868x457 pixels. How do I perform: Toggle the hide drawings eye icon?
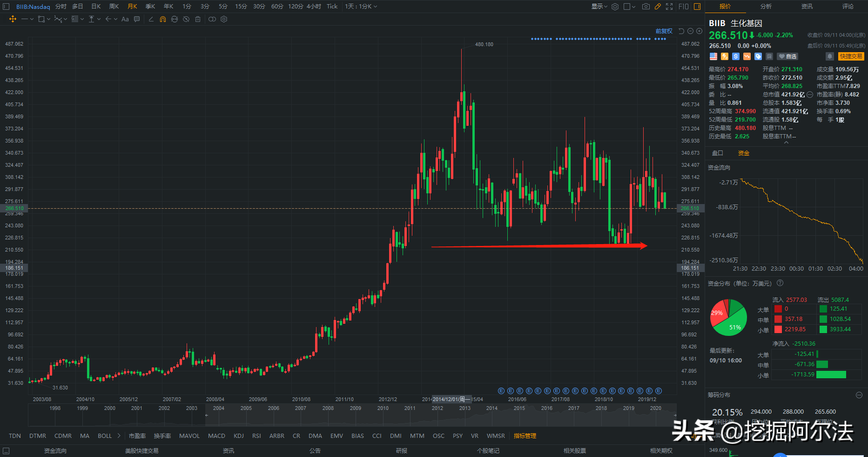click(x=186, y=19)
